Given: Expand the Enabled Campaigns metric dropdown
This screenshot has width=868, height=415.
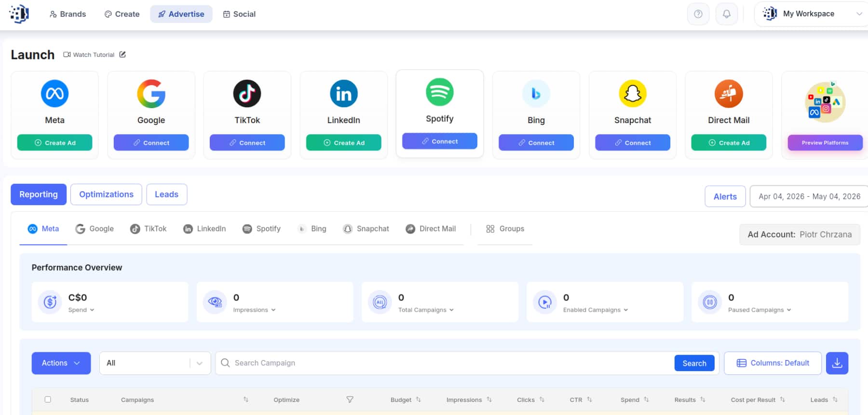Looking at the screenshot, I should [596, 310].
